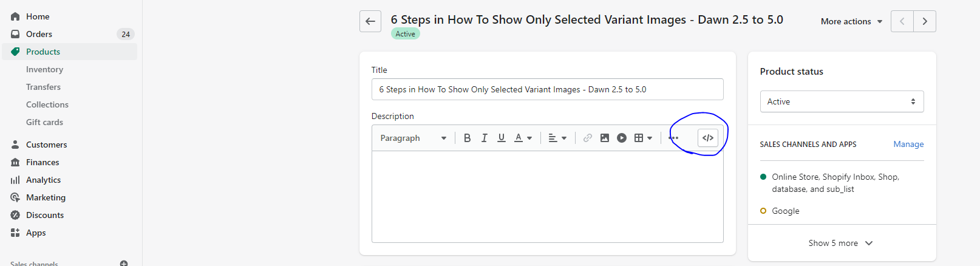The width and height of the screenshot is (980, 266).
Task: Click the insert link icon
Action: pyautogui.click(x=588, y=138)
